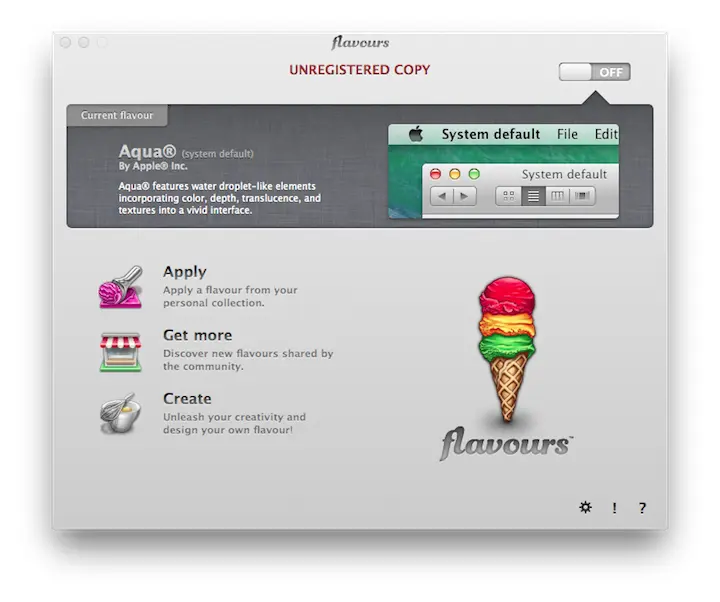Click the Aqua® flavour name
The height and width of the screenshot is (602, 720).
tap(147, 151)
